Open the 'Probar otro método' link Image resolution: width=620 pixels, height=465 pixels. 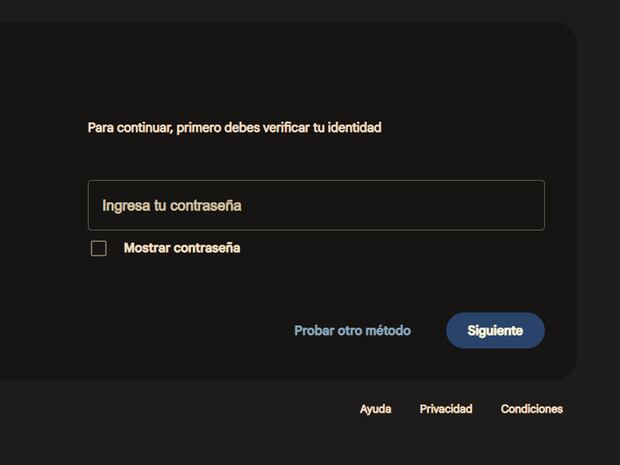(352, 330)
